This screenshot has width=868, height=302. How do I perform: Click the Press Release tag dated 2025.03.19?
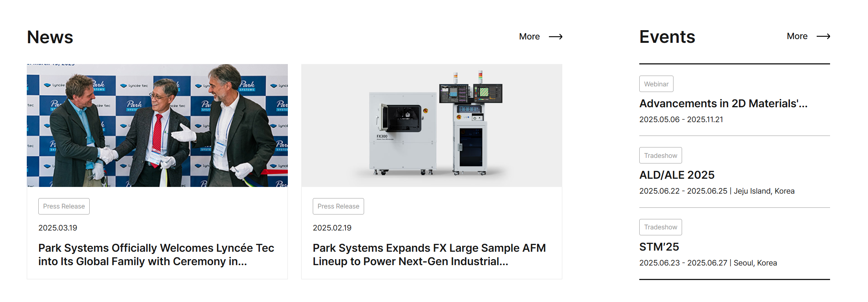click(64, 206)
